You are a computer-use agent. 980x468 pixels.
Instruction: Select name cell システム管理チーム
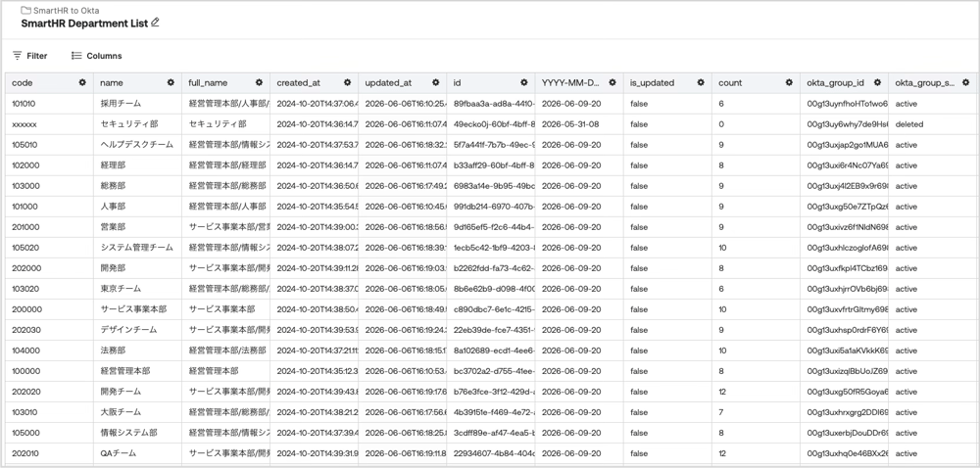coord(137,248)
